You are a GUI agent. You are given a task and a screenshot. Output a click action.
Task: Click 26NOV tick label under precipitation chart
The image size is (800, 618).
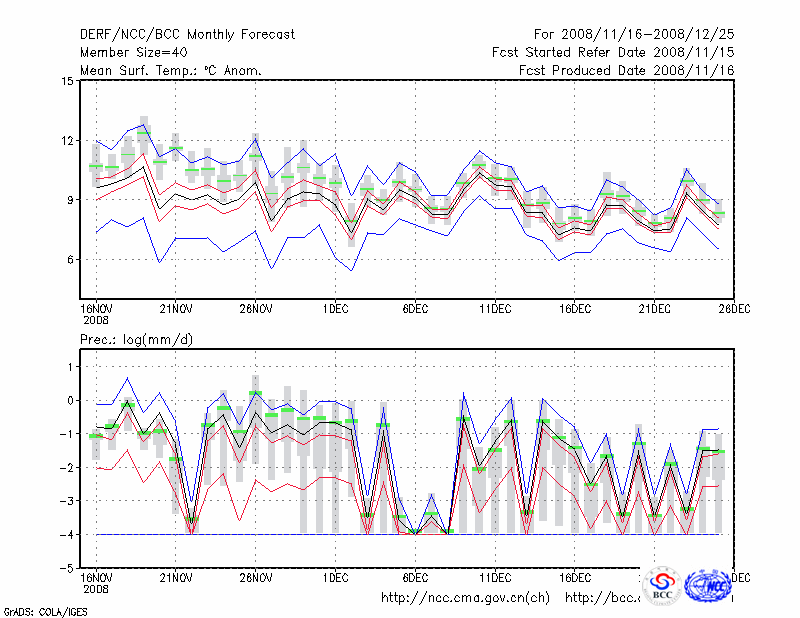[255, 577]
